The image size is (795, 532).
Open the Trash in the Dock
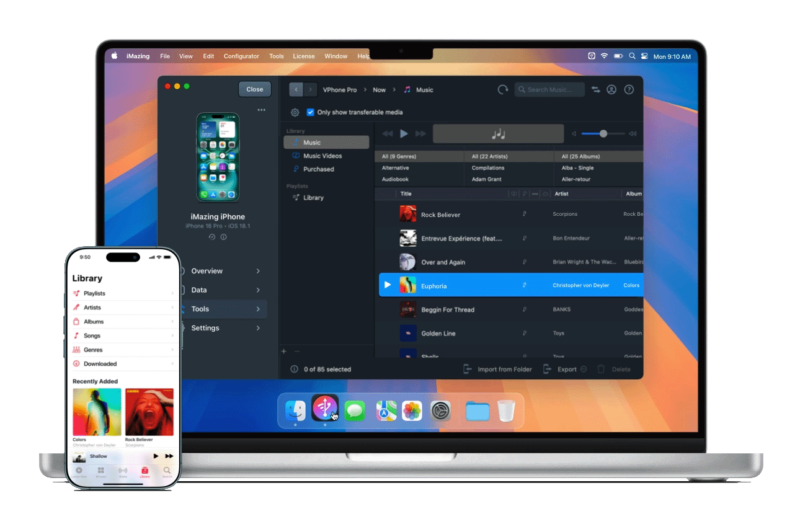coord(506,410)
